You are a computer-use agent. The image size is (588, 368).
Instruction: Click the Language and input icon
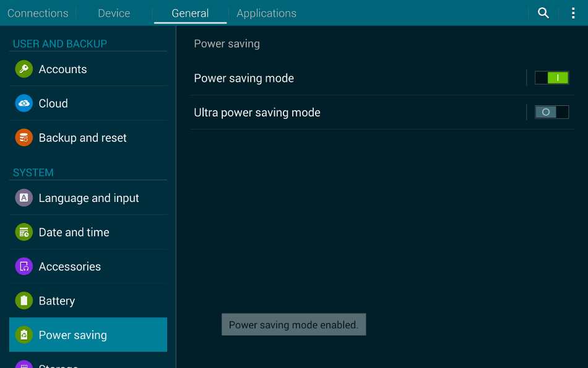pos(24,198)
